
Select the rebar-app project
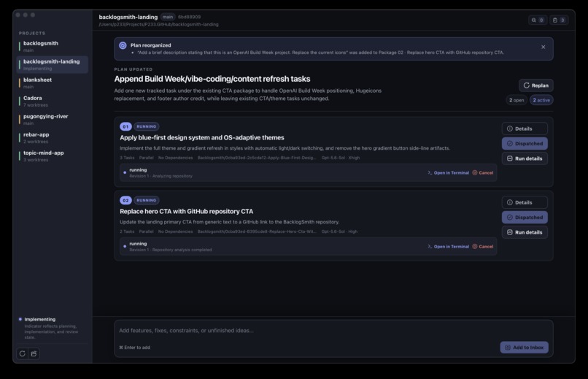pos(53,138)
